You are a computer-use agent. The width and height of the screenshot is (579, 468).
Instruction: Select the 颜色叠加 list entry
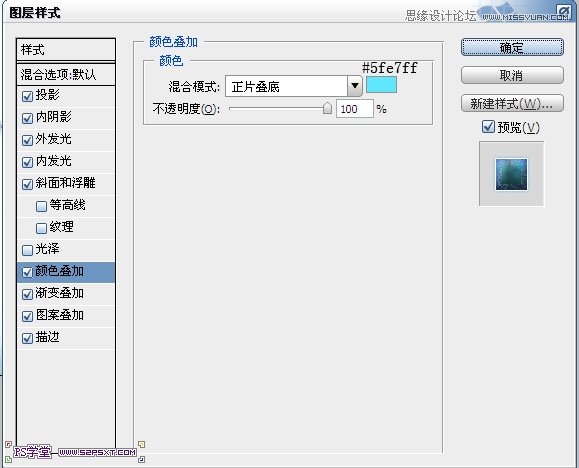click(66, 272)
